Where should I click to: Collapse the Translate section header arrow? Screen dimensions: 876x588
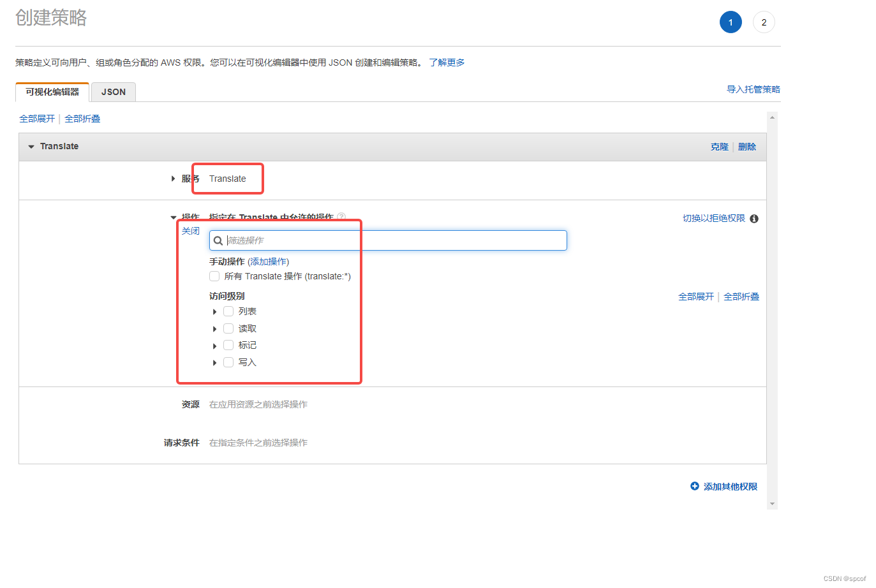click(x=31, y=147)
